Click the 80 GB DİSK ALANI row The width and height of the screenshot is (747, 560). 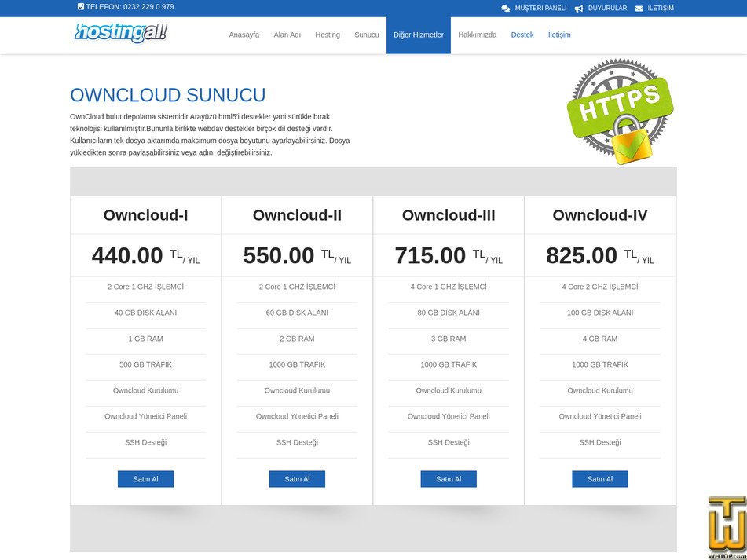[449, 313]
